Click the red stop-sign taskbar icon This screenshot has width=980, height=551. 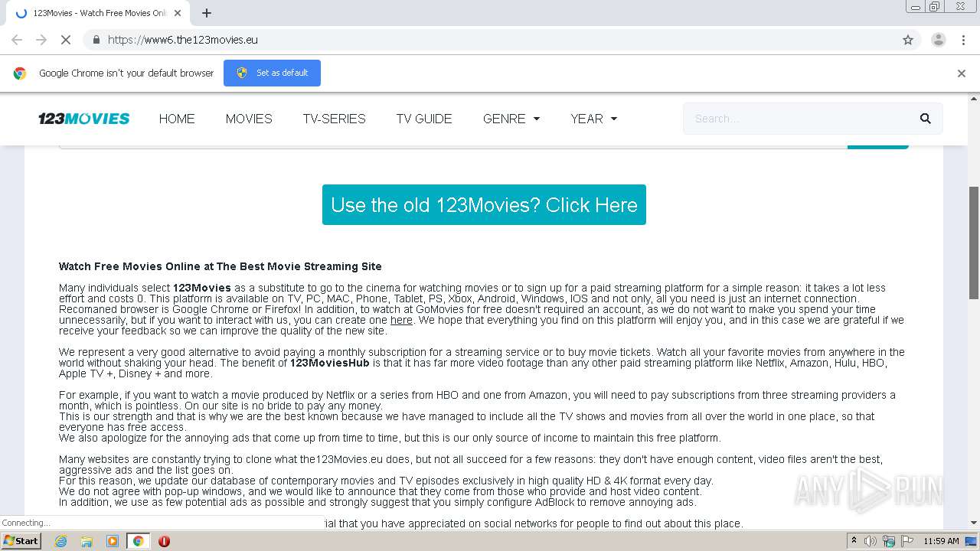pos(164,541)
